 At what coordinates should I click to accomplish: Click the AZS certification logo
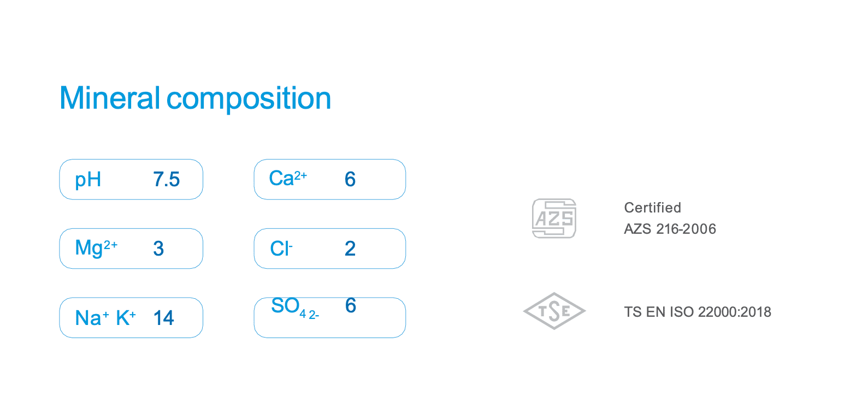point(554,218)
